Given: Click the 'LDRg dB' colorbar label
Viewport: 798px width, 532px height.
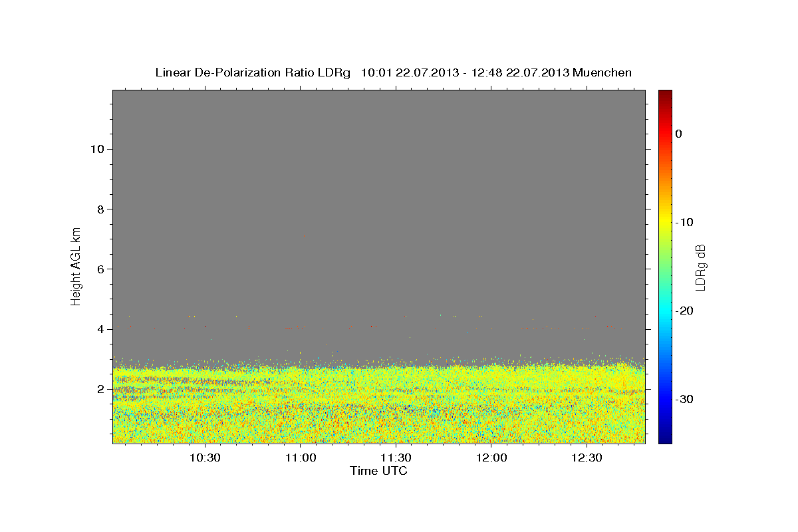Looking at the screenshot, I should (x=700, y=267).
